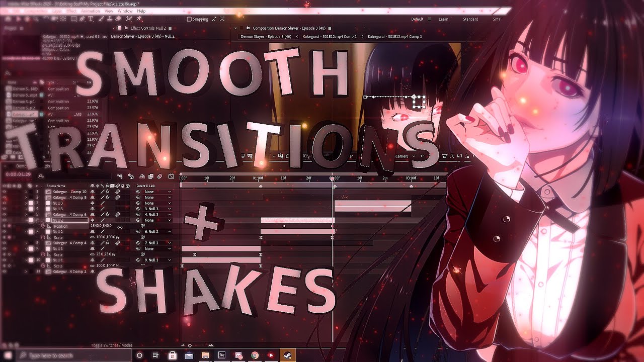
Task: Click Demon Slayer Episode 3 (46) breadcrumb
Action: 266,37
